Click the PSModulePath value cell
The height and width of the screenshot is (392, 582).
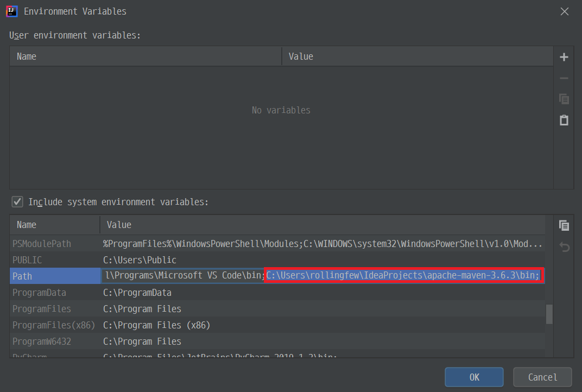click(x=322, y=244)
